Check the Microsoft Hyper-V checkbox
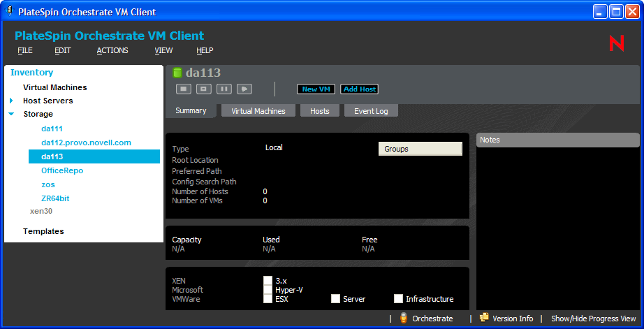 [x=268, y=290]
